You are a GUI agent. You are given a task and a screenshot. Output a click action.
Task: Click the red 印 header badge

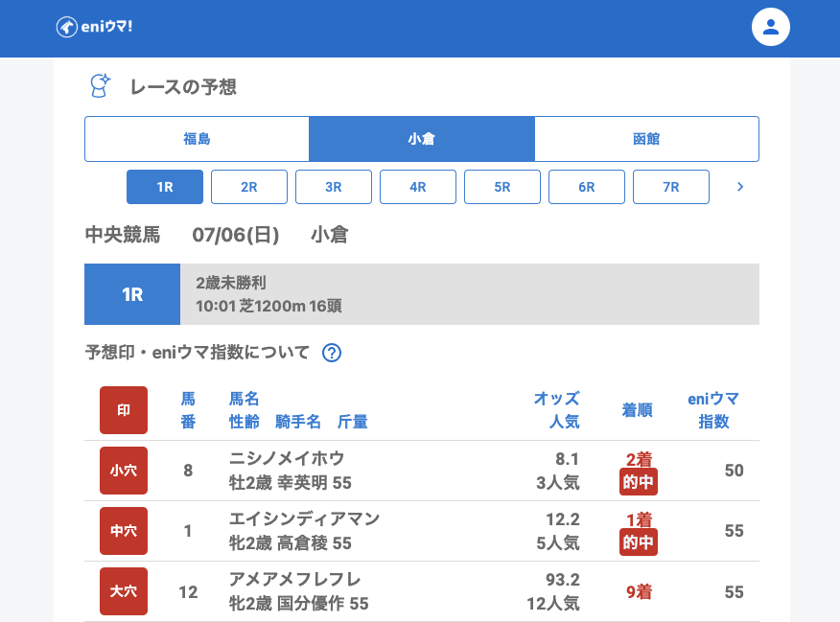tap(124, 410)
